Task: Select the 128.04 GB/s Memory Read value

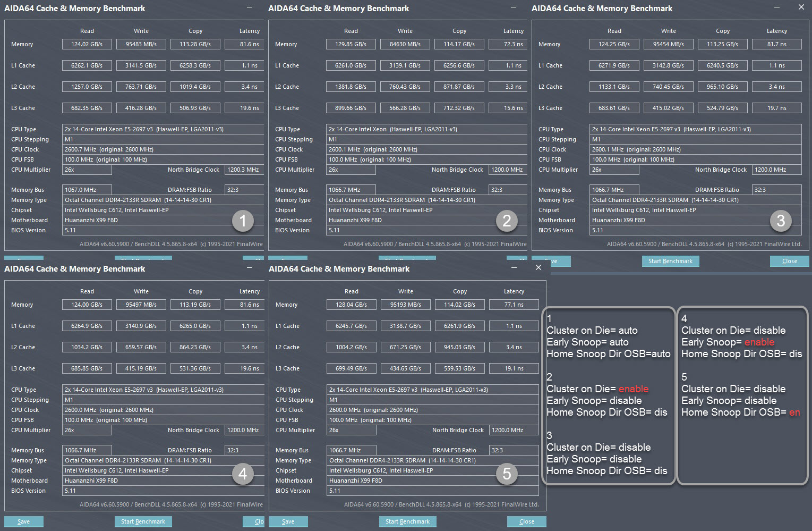Action: point(352,305)
